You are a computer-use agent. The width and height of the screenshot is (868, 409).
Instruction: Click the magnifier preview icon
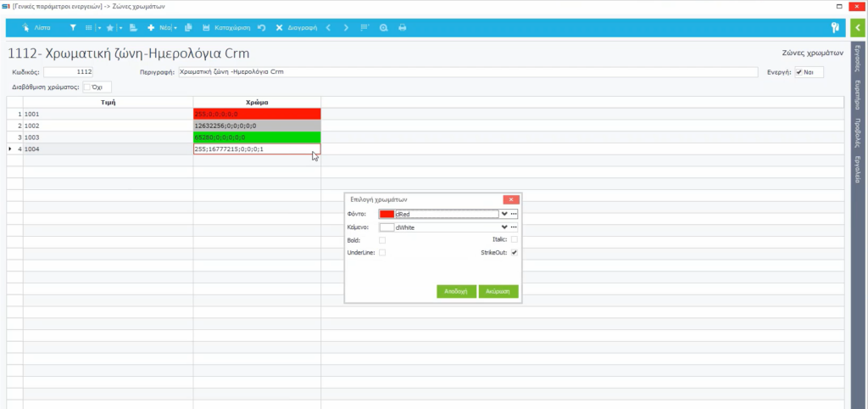tap(383, 27)
